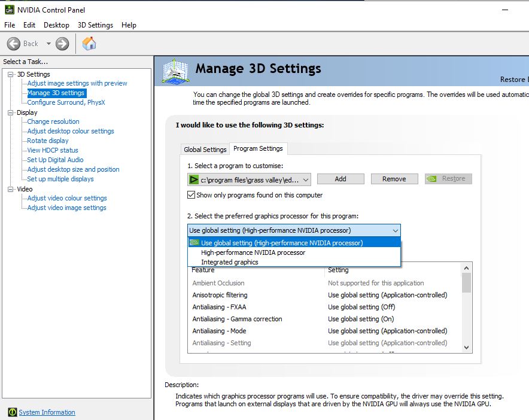This screenshot has height=420, width=529.
Task: Open Adjust desktop colour settings
Action: 71,131
